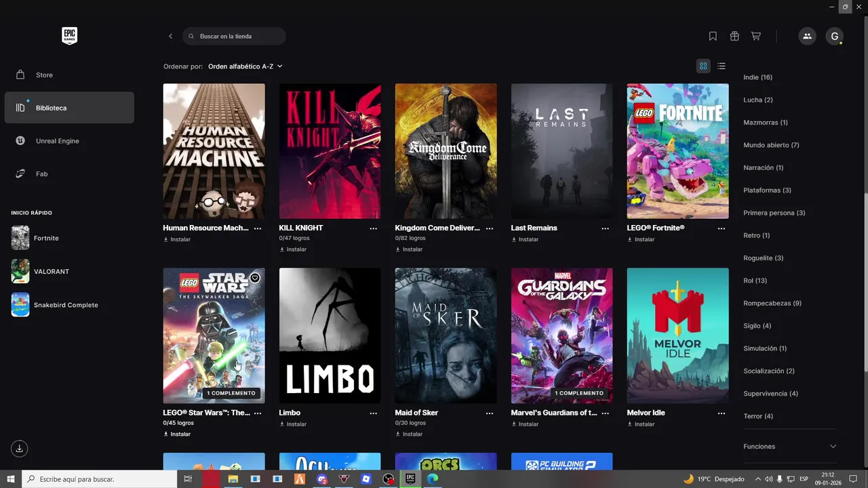Open more options for Limbo
868x488 pixels.
(x=374, y=413)
